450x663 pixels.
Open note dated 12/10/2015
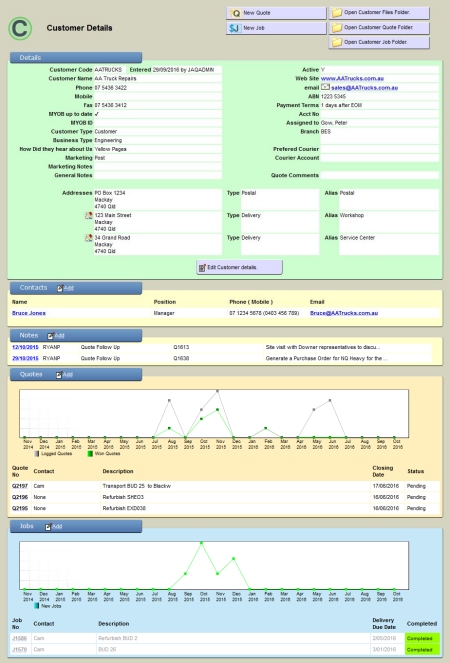(25, 347)
